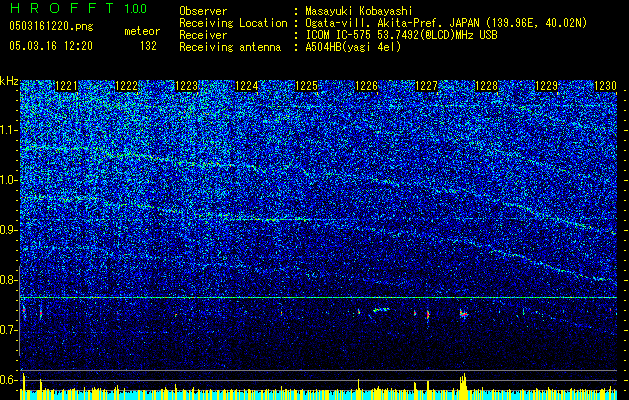Click the 1229 time marker
This screenshot has height=400, width=629.
coord(546,86)
